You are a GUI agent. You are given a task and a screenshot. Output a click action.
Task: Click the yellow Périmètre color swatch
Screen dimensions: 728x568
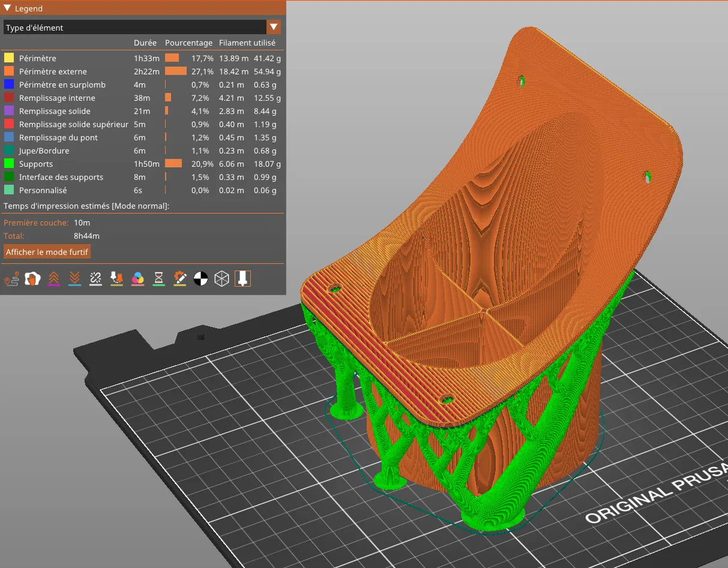[x=9, y=58]
